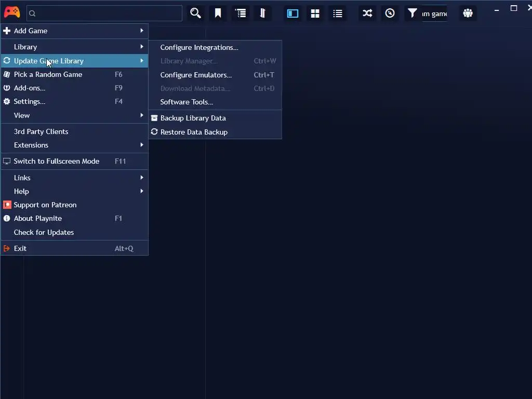
Task: Click the gear icon beside Settings
Action: click(x=7, y=101)
